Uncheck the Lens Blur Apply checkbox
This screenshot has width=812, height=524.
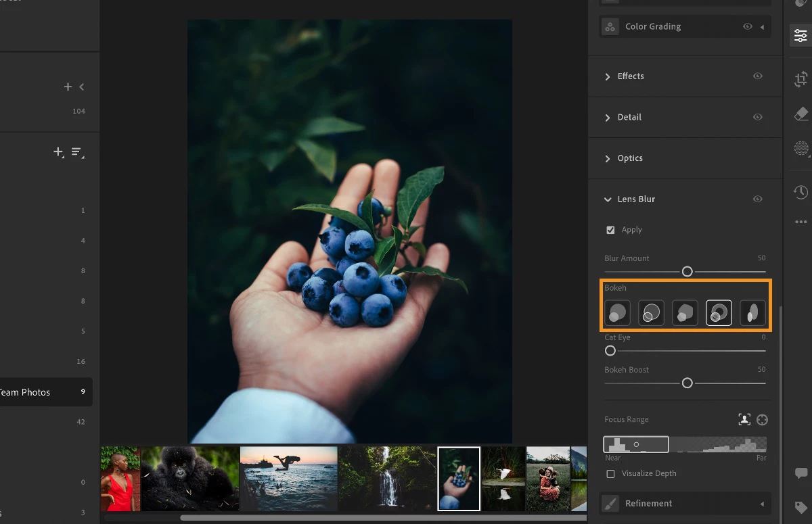tap(610, 230)
